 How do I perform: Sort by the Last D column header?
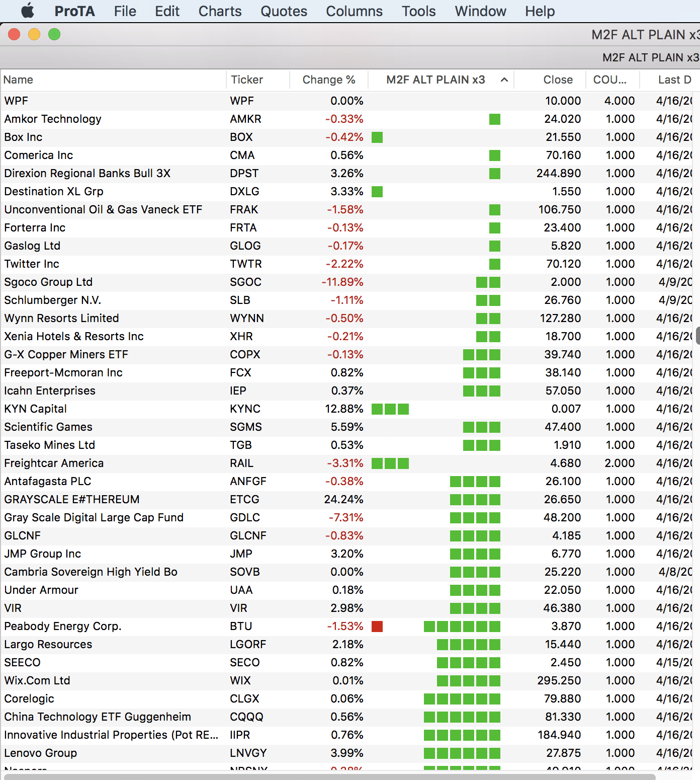[x=670, y=80]
